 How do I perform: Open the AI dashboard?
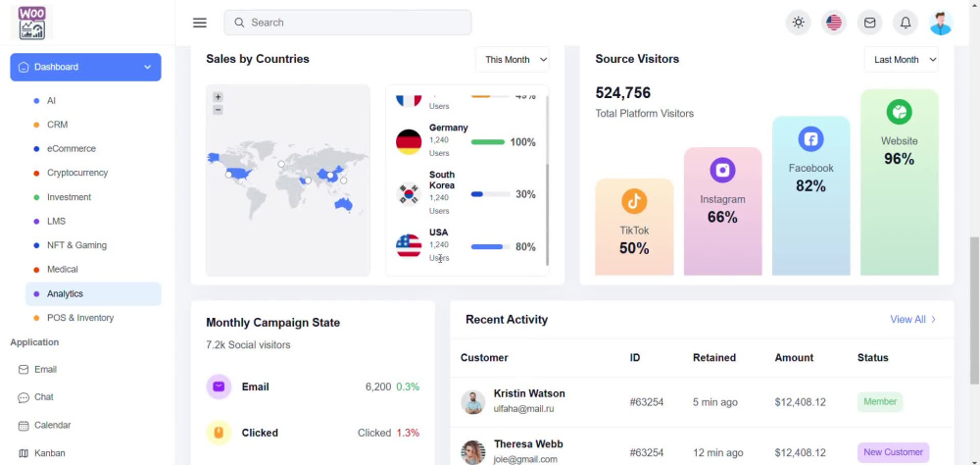pyautogui.click(x=51, y=100)
